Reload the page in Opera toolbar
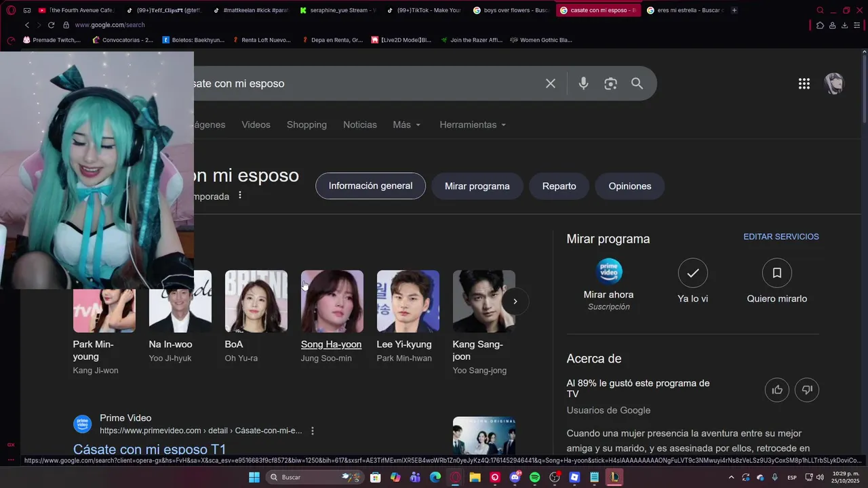Image resolution: width=868 pixels, height=488 pixels. tap(51, 25)
